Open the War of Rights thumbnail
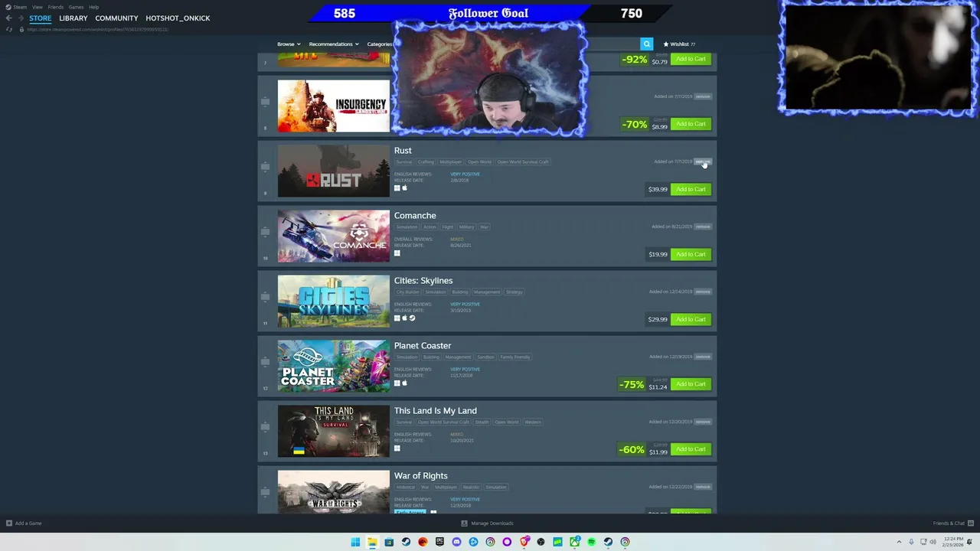The width and height of the screenshot is (980, 551). pyautogui.click(x=333, y=491)
